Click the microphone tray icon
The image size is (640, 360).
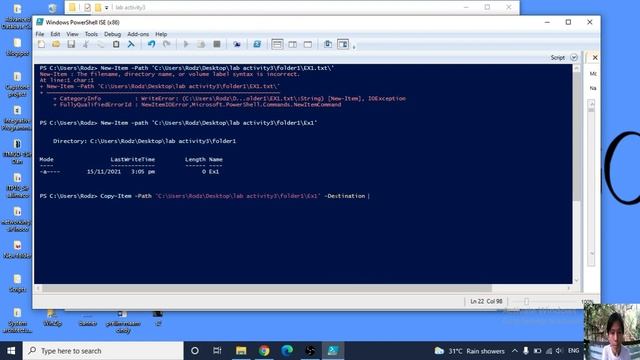tap(526, 351)
